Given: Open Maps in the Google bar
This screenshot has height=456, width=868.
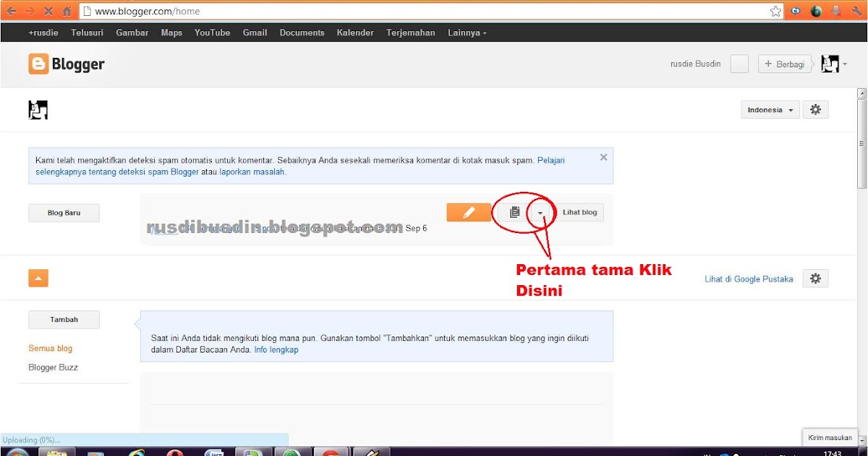Looking at the screenshot, I should [x=171, y=33].
